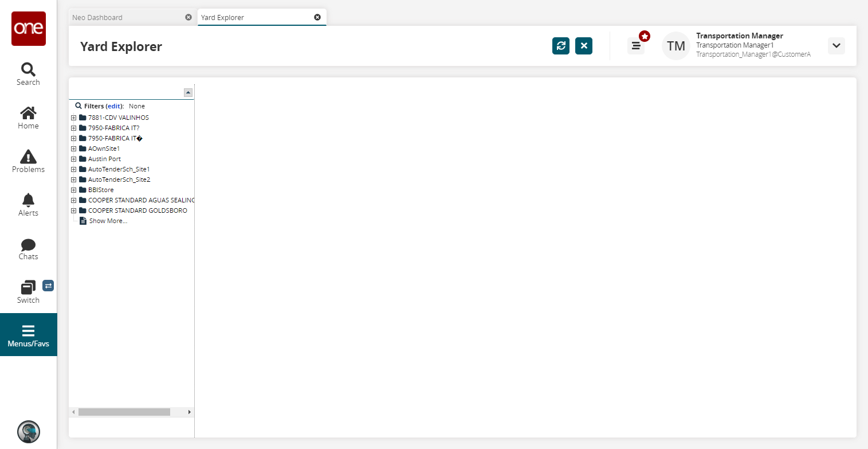This screenshot has height=449, width=868.
Task: Select COOPER STANDARD GOLDSBORO site
Action: (x=138, y=210)
